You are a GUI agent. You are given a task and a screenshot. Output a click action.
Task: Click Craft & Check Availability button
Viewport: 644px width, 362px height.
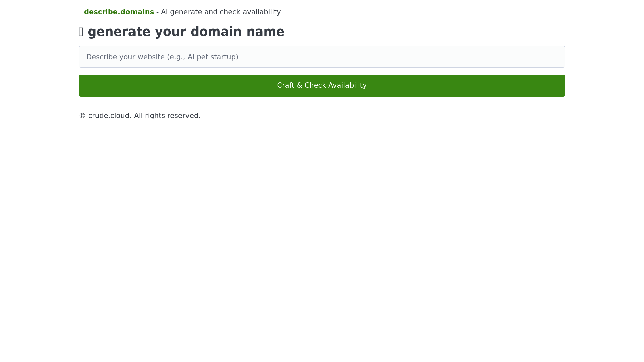tap(322, 86)
